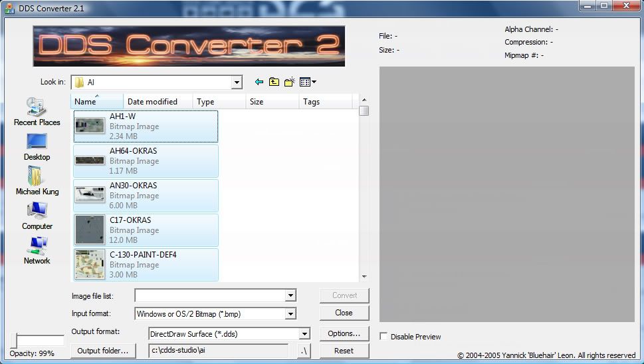Click the output folder path field
This screenshot has height=364, width=644.
(x=218, y=351)
